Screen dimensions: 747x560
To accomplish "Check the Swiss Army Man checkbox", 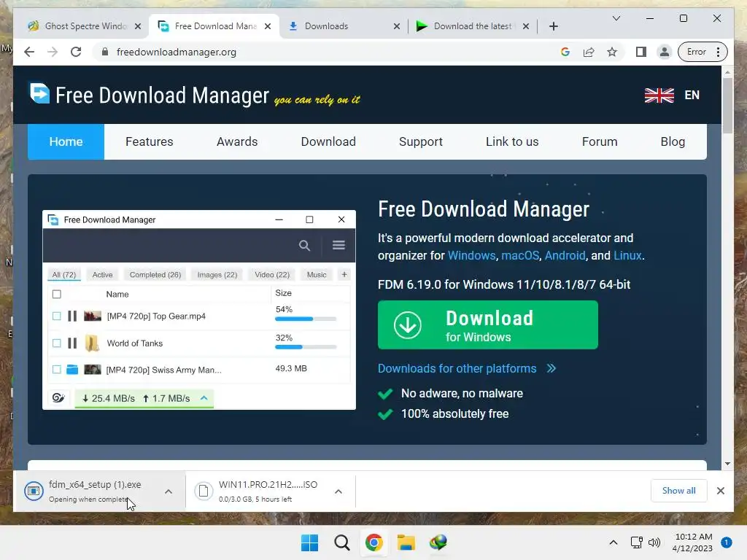I will (x=57, y=370).
